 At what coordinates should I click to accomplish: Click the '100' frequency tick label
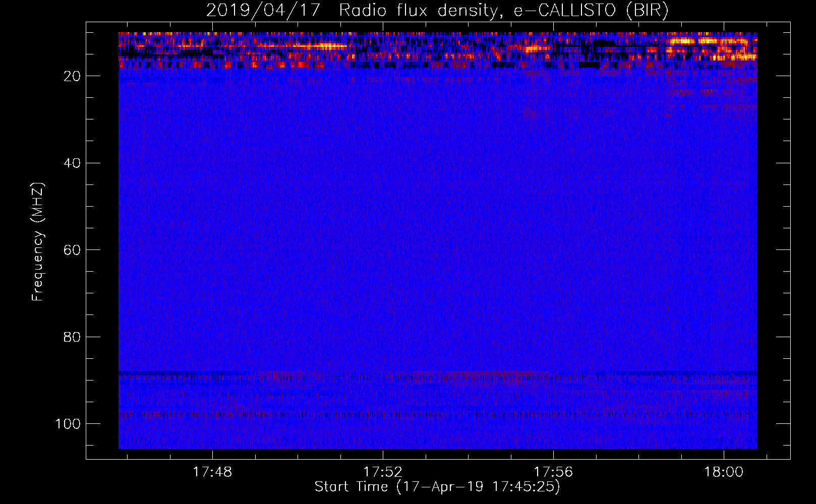68,424
